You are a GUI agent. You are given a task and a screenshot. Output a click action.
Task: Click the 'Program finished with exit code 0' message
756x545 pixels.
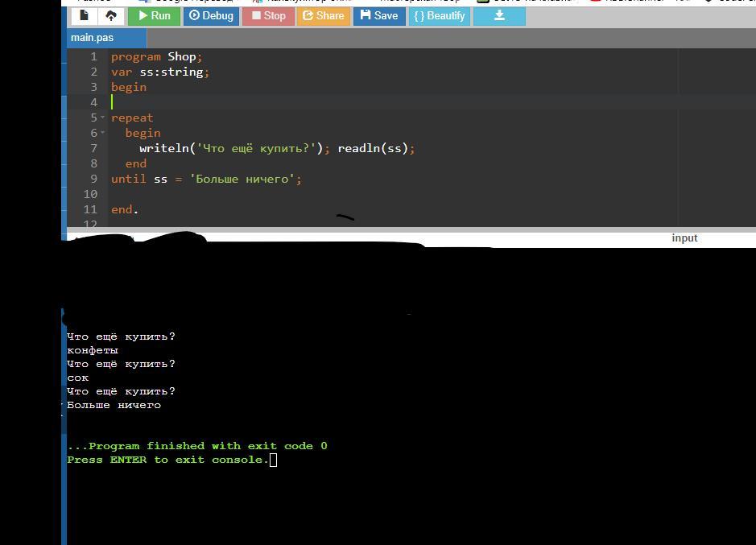tap(197, 446)
